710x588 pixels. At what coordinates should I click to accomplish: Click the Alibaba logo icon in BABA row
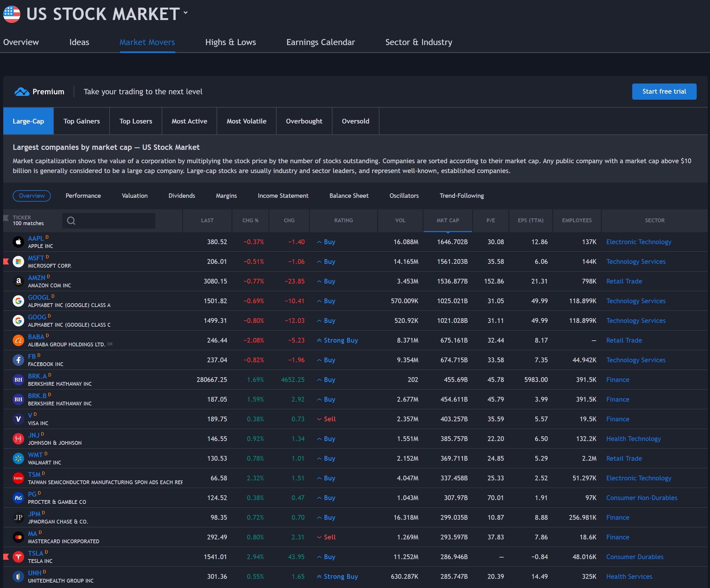click(18, 340)
